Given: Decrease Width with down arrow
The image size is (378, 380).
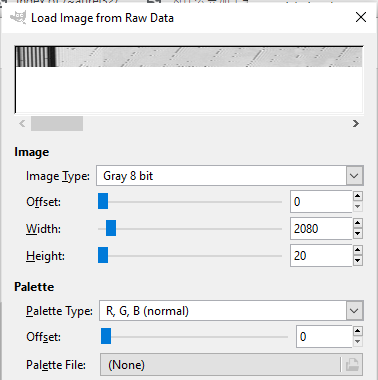Looking at the screenshot, I should click(358, 234).
